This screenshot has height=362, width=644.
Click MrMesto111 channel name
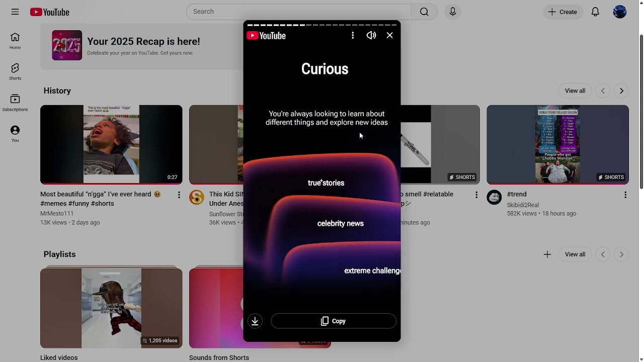click(57, 213)
